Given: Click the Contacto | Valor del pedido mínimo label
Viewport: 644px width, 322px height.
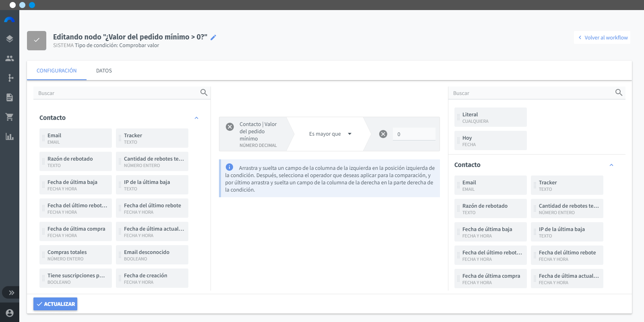Looking at the screenshot, I should point(258,131).
